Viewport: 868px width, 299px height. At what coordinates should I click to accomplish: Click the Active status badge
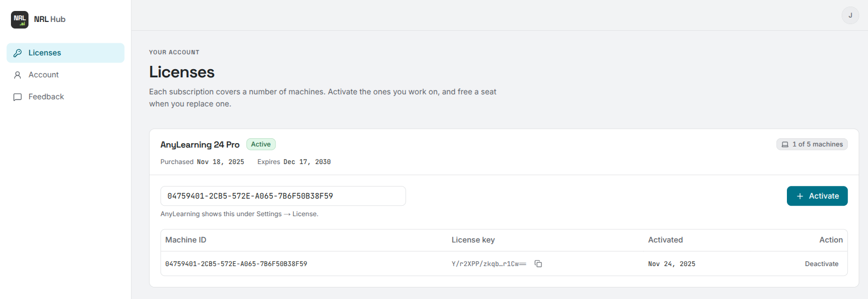click(x=261, y=144)
